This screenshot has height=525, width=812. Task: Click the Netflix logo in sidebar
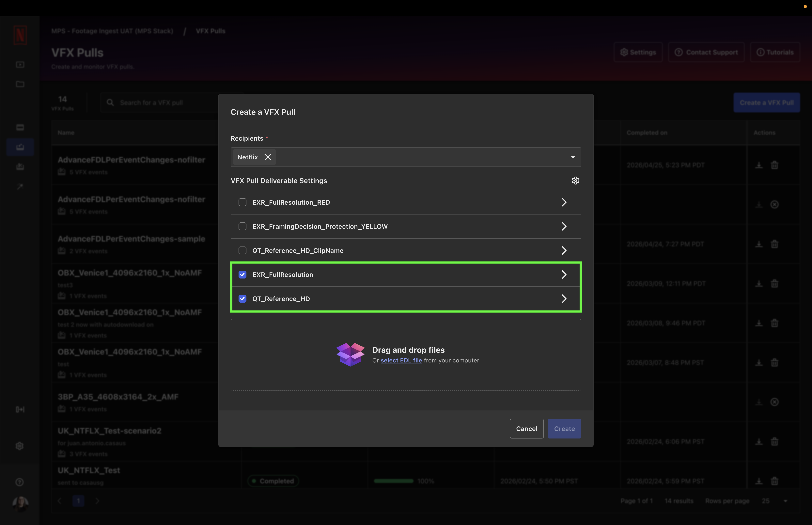tap(20, 35)
